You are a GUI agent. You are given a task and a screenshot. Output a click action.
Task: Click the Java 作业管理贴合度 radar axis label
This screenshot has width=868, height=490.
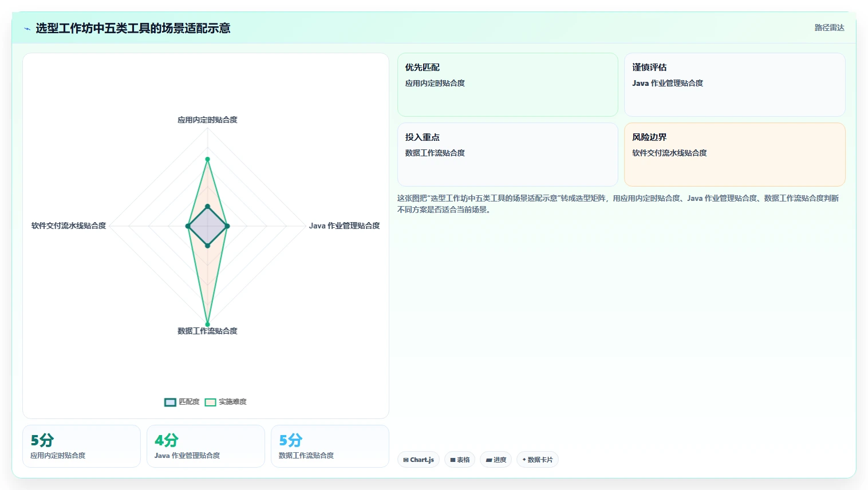344,226
